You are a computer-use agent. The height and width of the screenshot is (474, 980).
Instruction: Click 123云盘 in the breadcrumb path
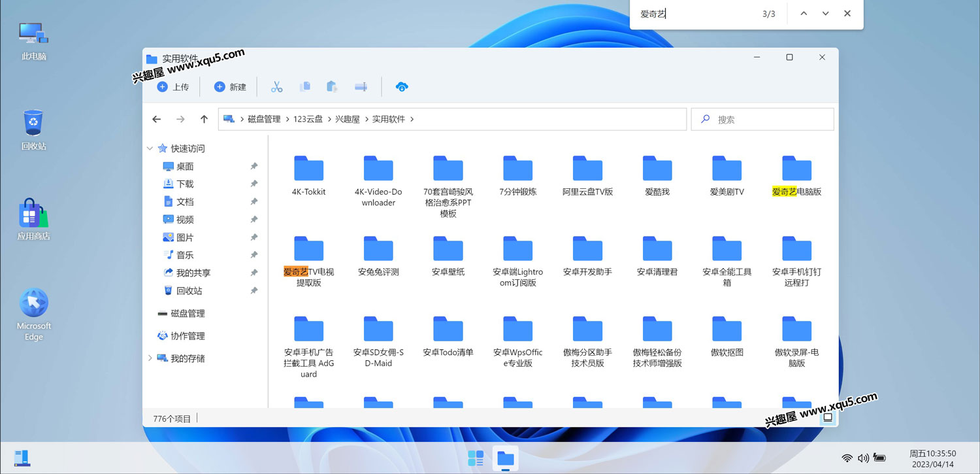point(308,119)
